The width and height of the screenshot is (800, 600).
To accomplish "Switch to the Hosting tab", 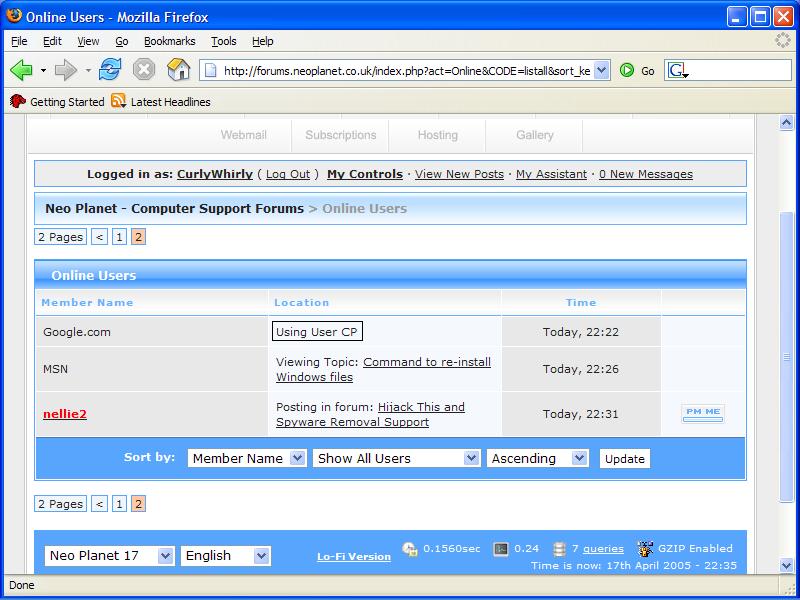I will click(x=438, y=135).
